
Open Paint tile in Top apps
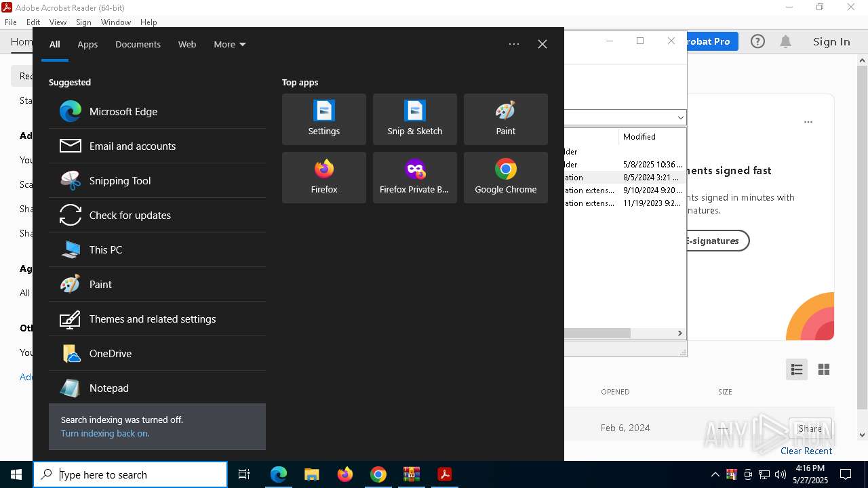(506, 119)
